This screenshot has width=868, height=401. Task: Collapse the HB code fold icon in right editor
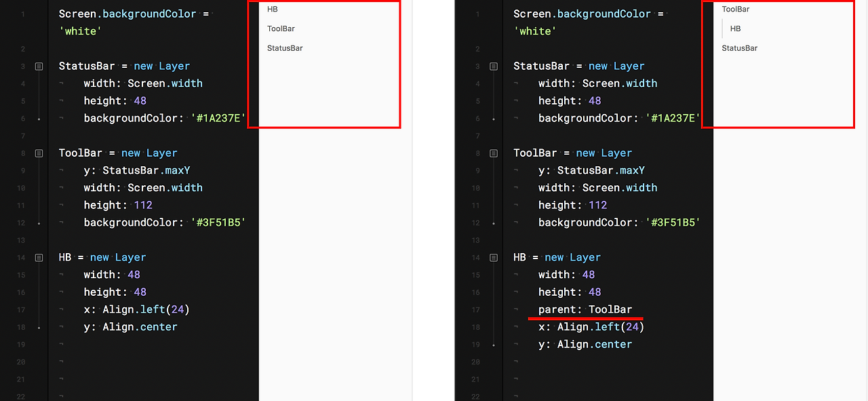pos(494,258)
